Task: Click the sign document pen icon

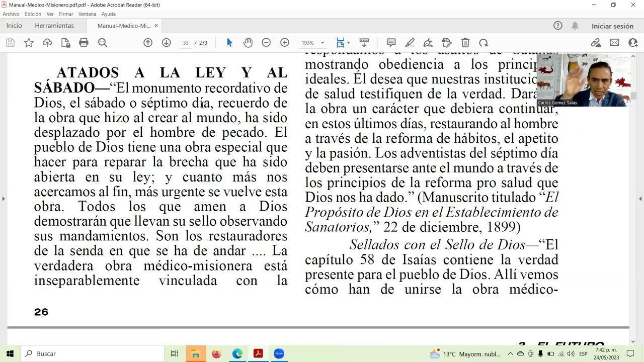Action: [428, 43]
